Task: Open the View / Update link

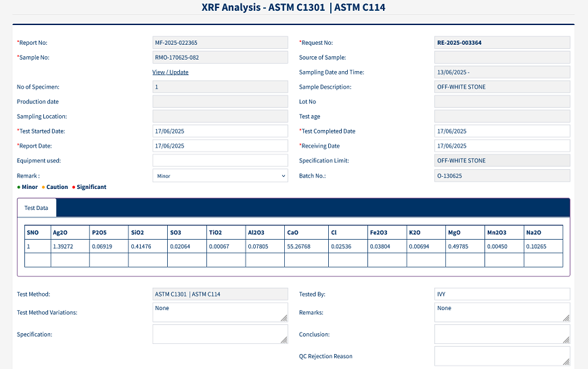Action: (171, 72)
